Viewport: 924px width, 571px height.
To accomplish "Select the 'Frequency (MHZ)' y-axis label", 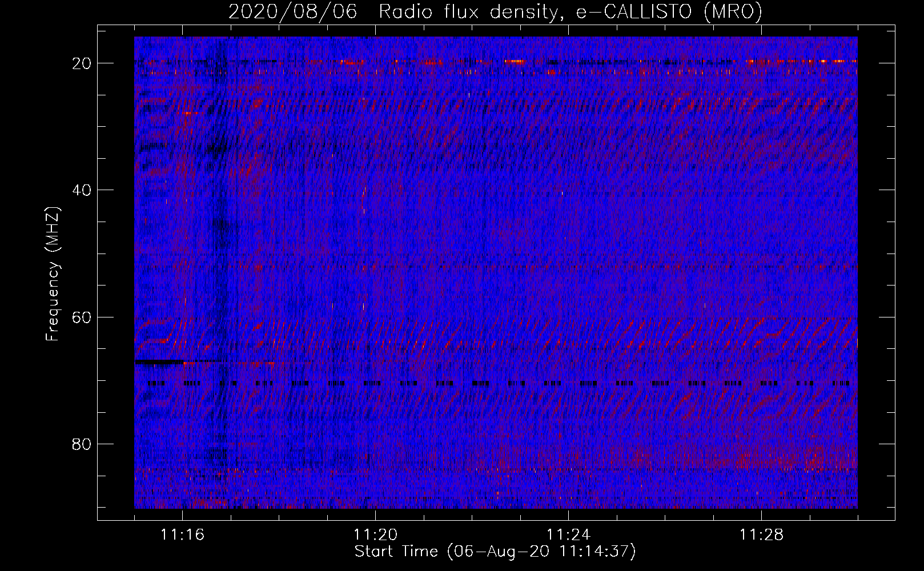I will (x=53, y=274).
